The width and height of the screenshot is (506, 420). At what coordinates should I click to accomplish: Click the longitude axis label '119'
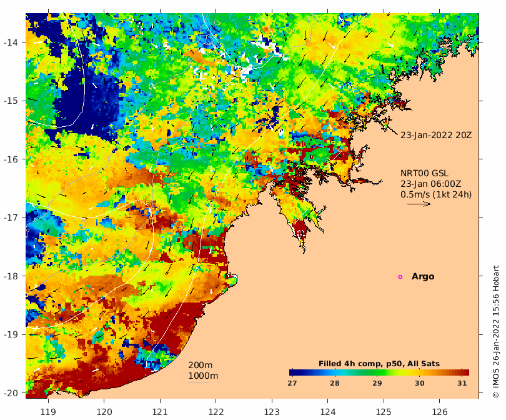pyautogui.click(x=48, y=412)
